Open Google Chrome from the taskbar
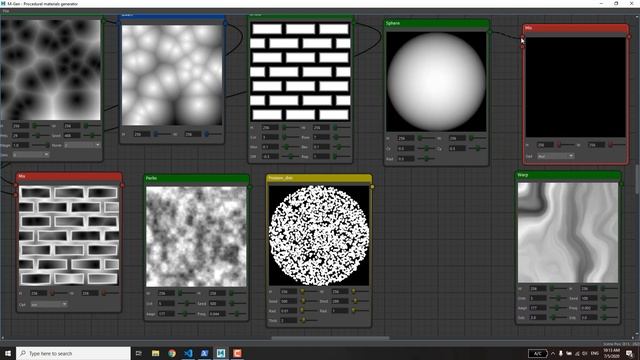Screen dimensions: 640x360 172,353
